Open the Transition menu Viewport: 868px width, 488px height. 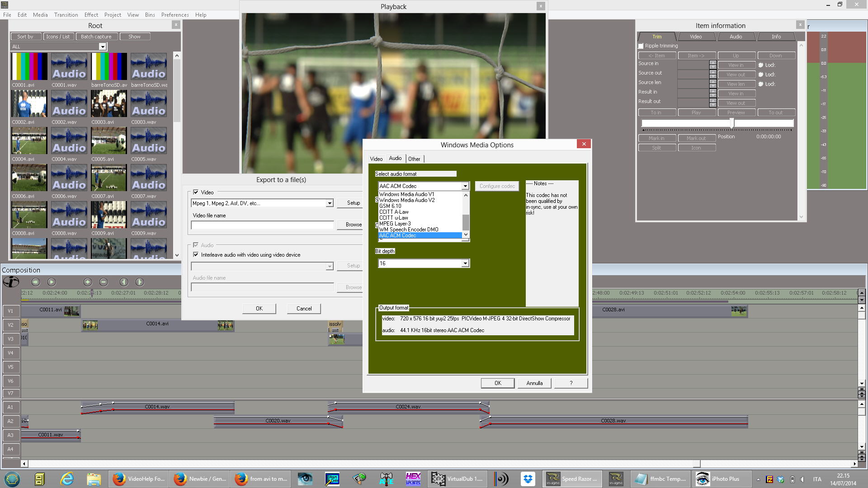66,15
